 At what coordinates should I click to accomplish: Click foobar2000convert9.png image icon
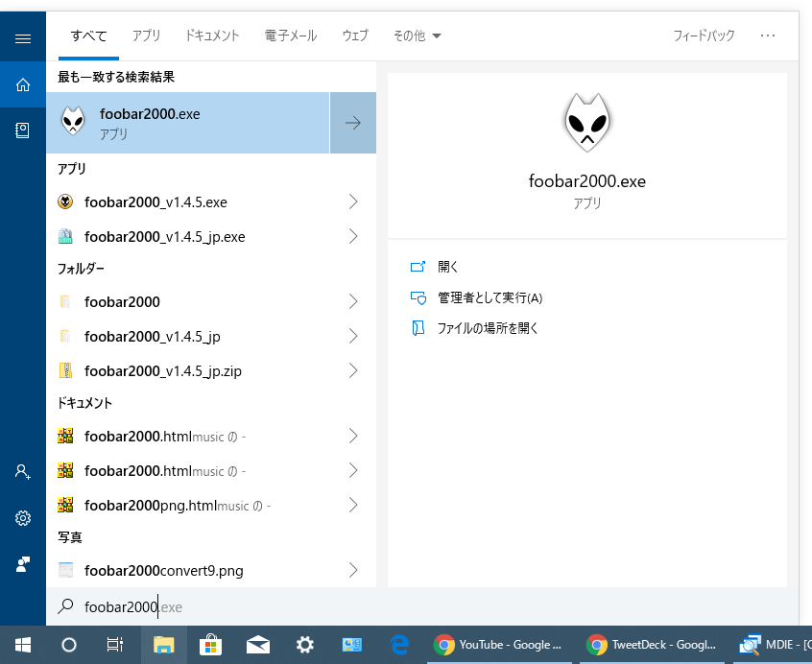[x=66, y=570]
